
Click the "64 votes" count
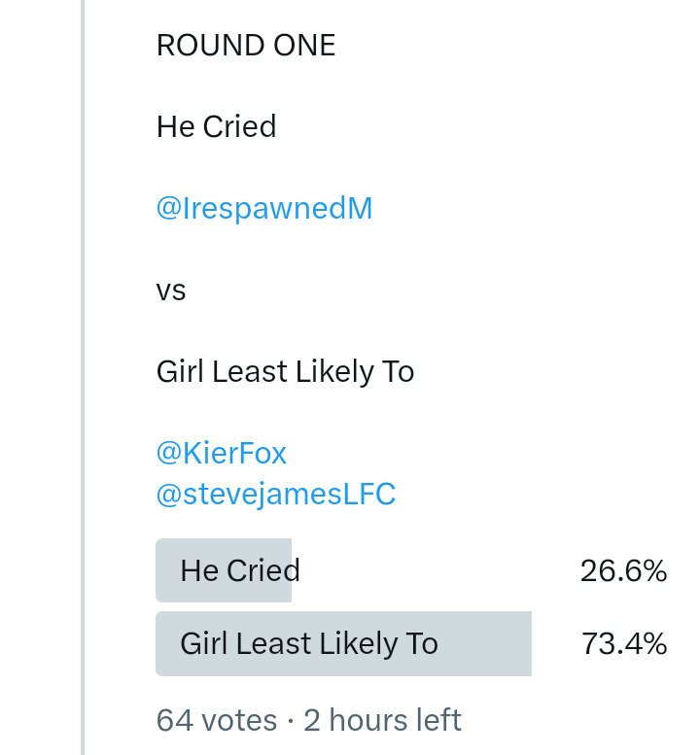pos(217,720)
